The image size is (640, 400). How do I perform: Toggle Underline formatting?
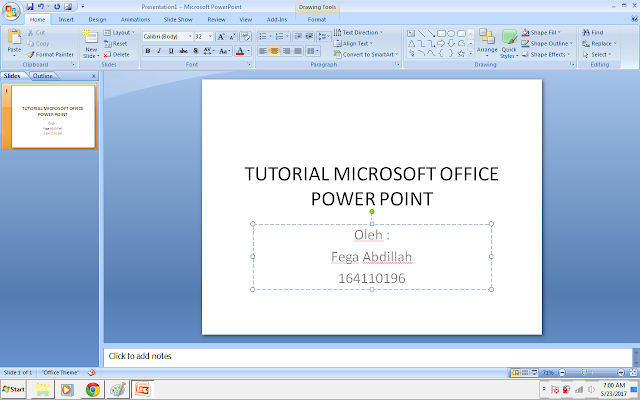[171, 51]
